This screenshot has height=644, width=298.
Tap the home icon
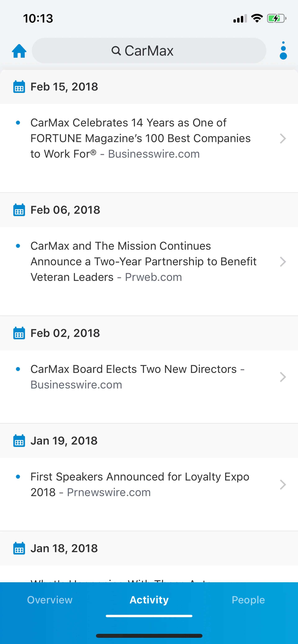19,51
